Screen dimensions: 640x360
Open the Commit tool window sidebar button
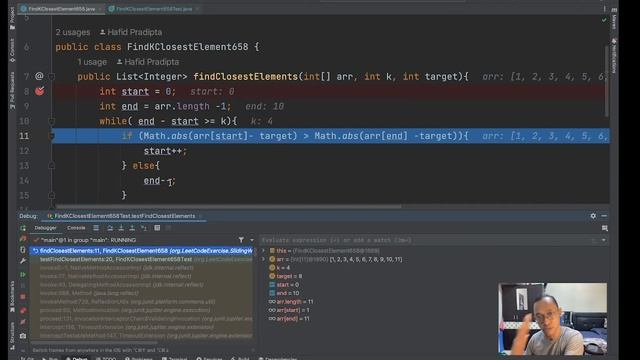pyautogui.click(x=12, y=51)
